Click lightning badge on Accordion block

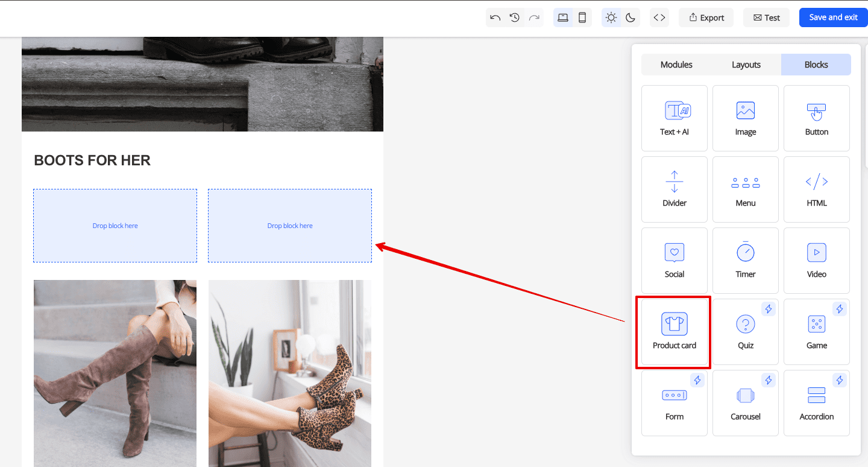click(x=840, y=380)
